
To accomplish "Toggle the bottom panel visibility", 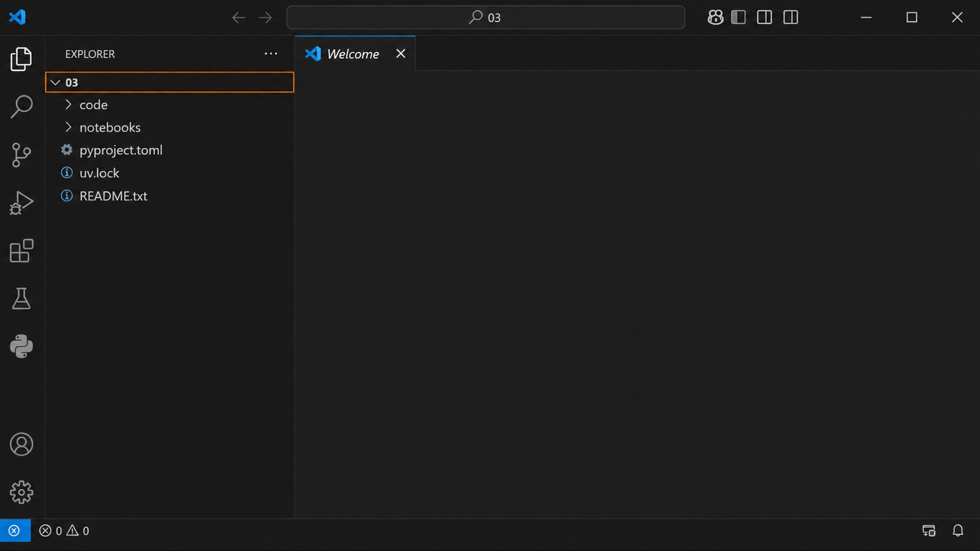I will tap(764, 17).
